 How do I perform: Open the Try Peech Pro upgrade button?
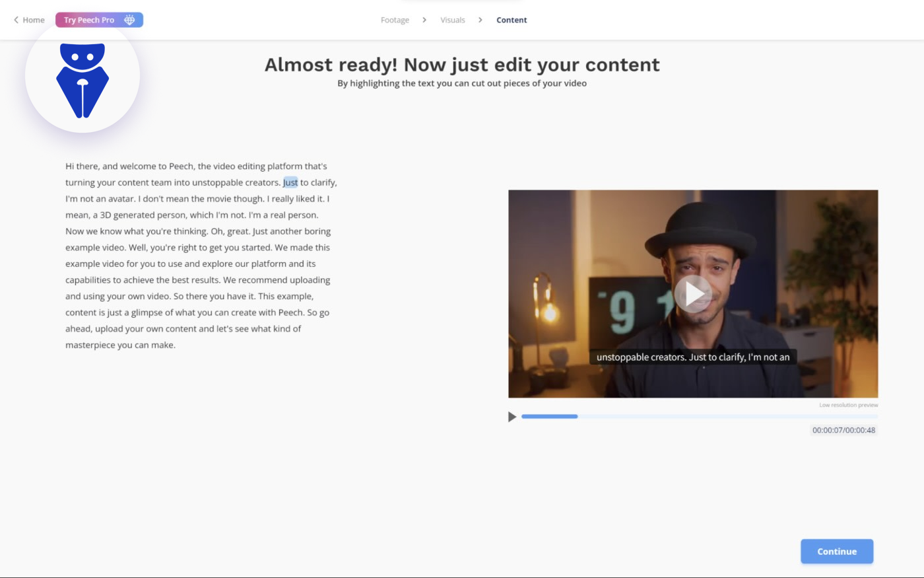(99, 20)
